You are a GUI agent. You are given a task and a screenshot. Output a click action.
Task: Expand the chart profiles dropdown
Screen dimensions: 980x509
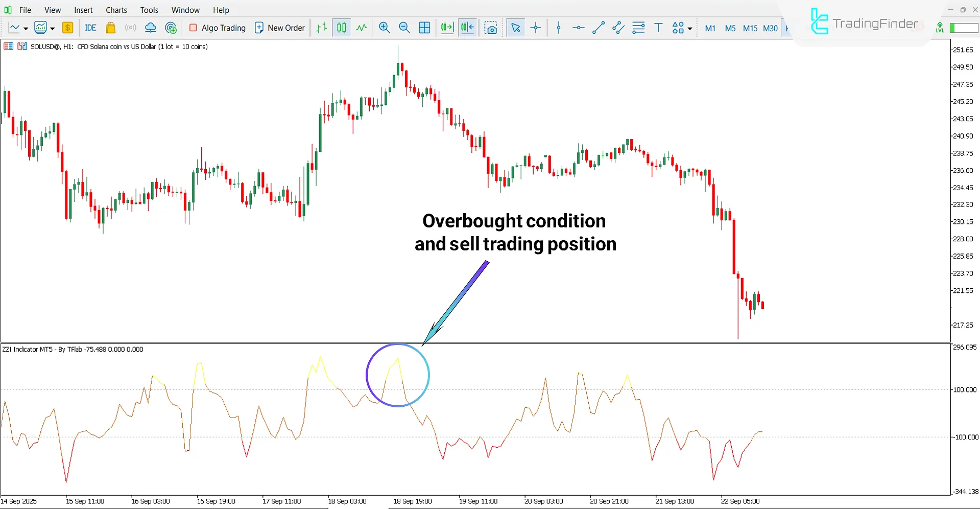[52, 28]
